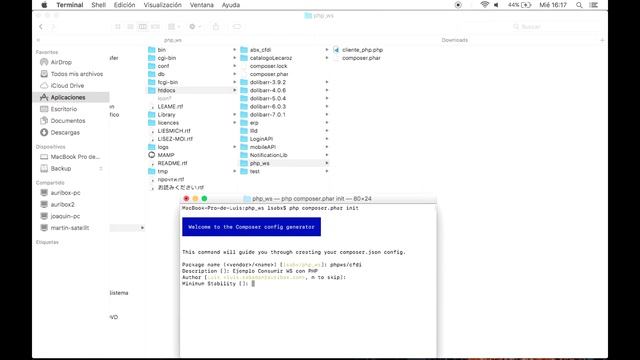The image size is (640, 360).
Task: Open the Apple menu
Action: (x=44, y=5)
